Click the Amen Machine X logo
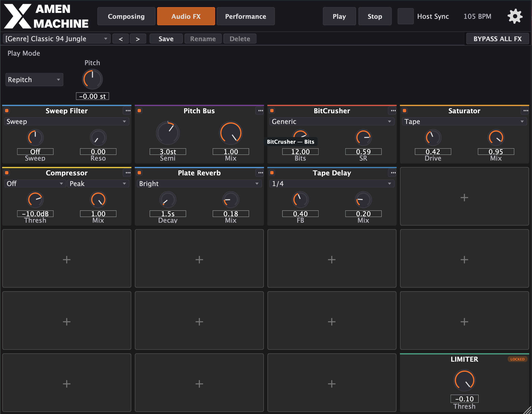The image size is (532, 414). (x=18, y=16)
